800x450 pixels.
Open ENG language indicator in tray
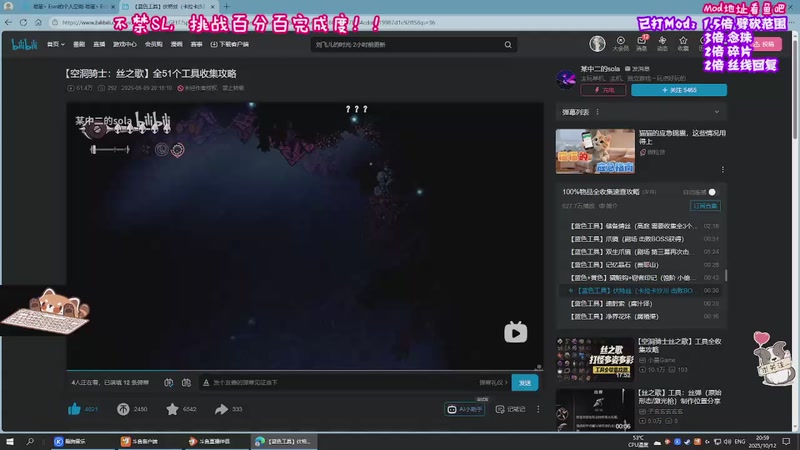[x=740, y=442]
